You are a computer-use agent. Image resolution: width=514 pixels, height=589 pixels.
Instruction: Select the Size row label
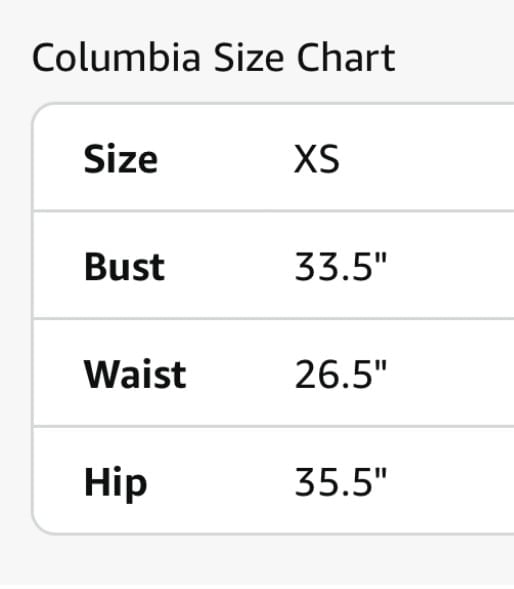tap(121, 159)
